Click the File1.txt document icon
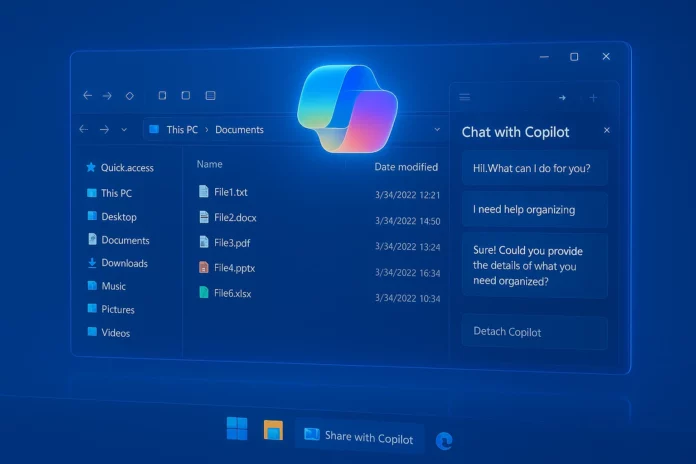Viewport: 696px width, 464px height. coord(204,191)
